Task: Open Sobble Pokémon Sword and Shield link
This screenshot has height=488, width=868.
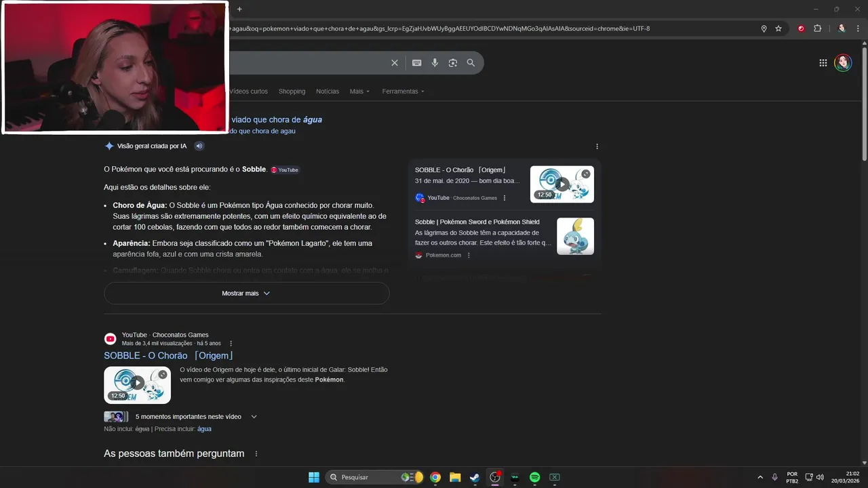Action: [x=477, y=222]
